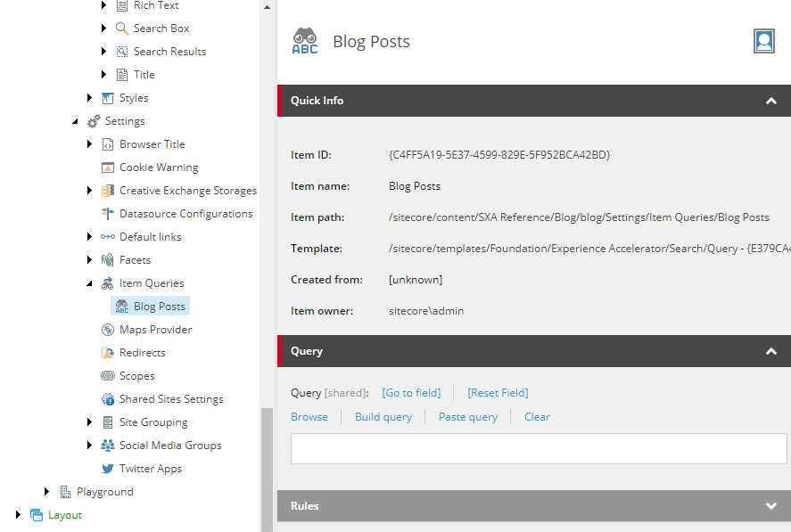This screenshot has height=532, width=791.
Task: Expand the Search Results tree node
Action: [x=103, y=52]
